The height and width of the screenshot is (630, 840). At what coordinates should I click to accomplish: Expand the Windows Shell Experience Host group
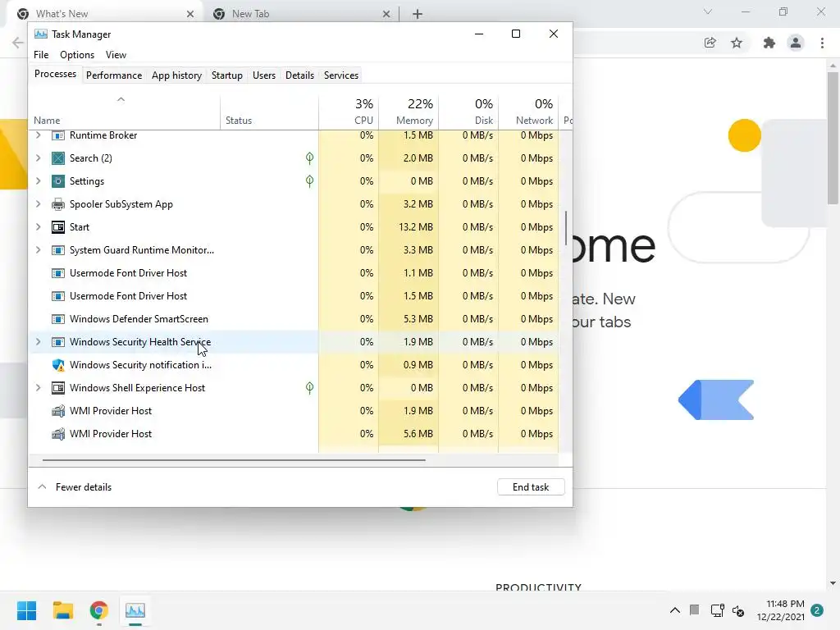pos(38,388)
